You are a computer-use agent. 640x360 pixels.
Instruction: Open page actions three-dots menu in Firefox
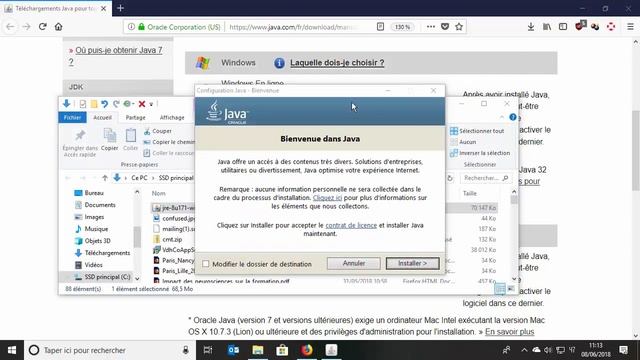(431, 27)
